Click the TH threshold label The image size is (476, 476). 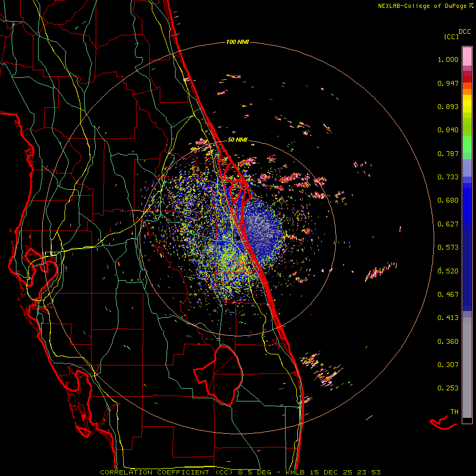coord(454,412)
